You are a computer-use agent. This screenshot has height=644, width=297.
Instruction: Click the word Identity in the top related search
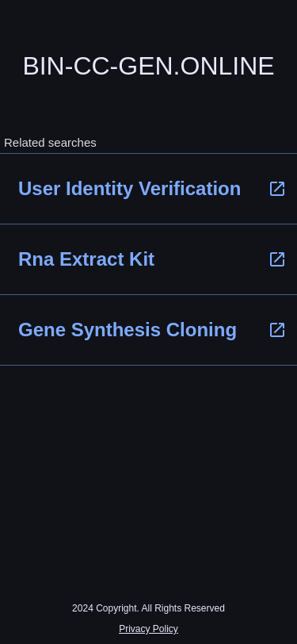point(100,189)
